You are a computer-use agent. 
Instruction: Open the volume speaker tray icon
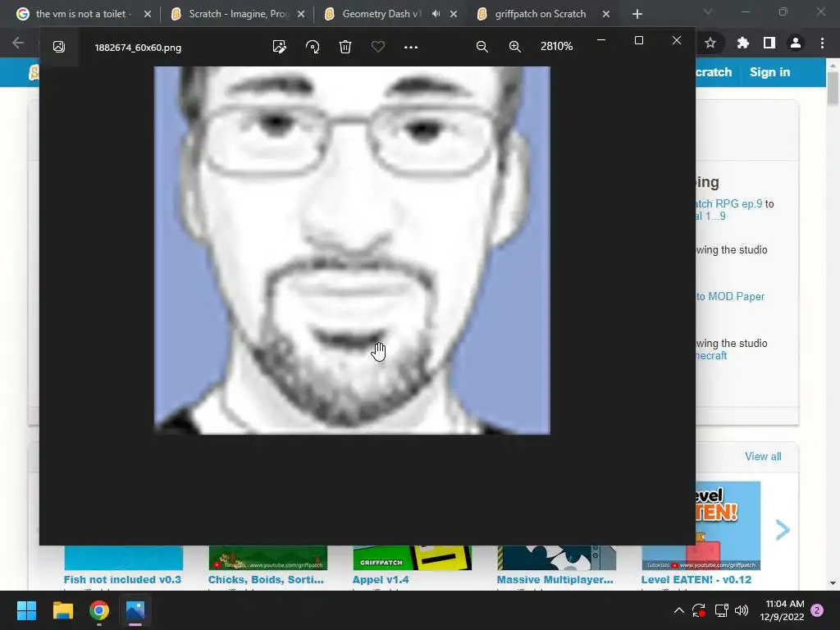[x=742, y=610]
